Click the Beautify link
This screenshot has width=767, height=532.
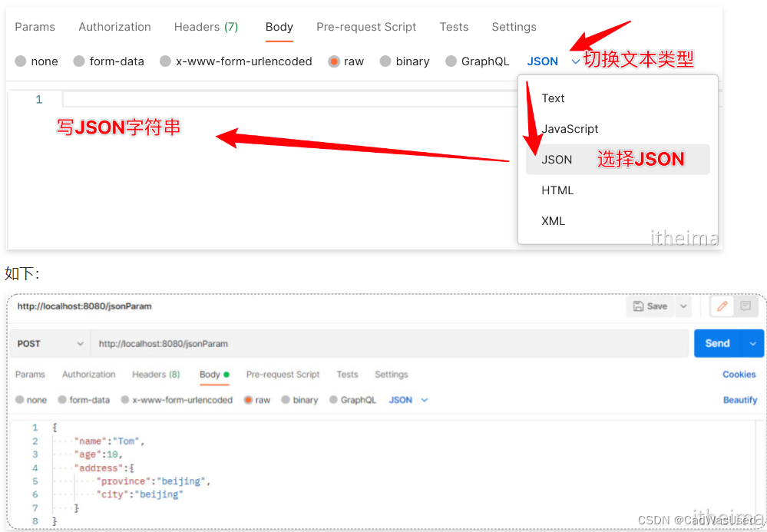coord(740,400)
